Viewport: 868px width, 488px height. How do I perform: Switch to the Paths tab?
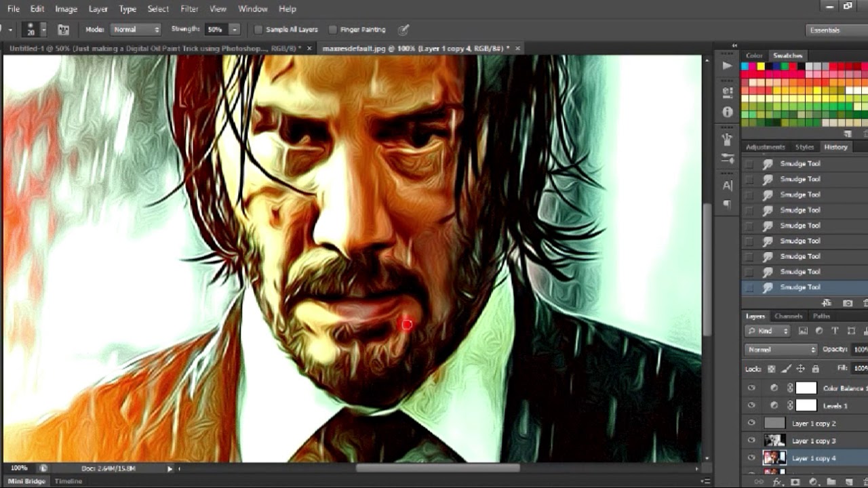coord(822,317)
